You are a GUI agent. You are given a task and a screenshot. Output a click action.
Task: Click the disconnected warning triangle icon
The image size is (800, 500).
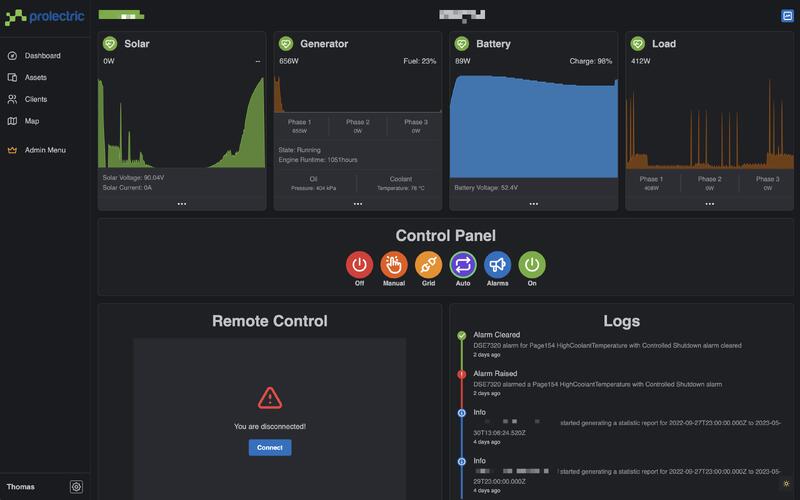click(x=270, y=398)
